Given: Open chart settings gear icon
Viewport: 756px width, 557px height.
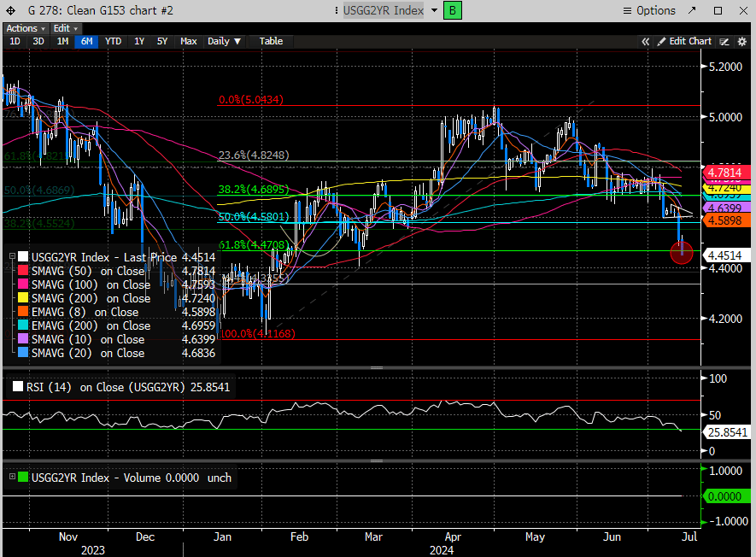Looking at the screenshot, I should coord(741,41).
